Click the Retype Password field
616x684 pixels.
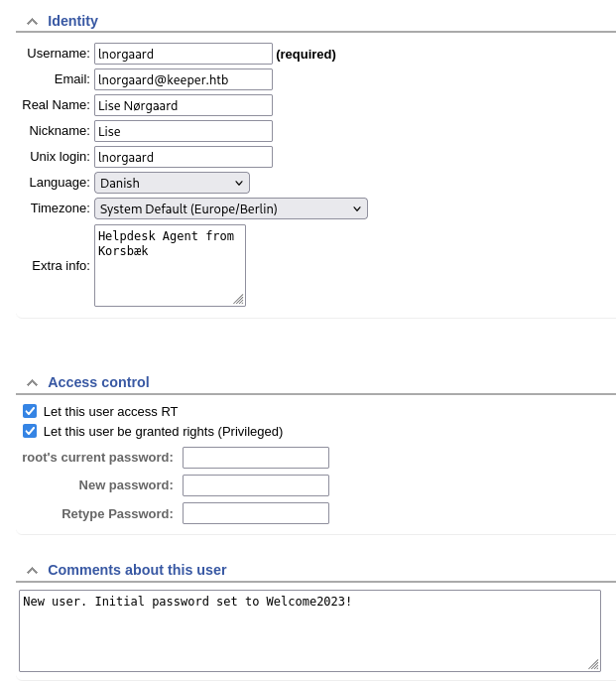tap(255, 513)
